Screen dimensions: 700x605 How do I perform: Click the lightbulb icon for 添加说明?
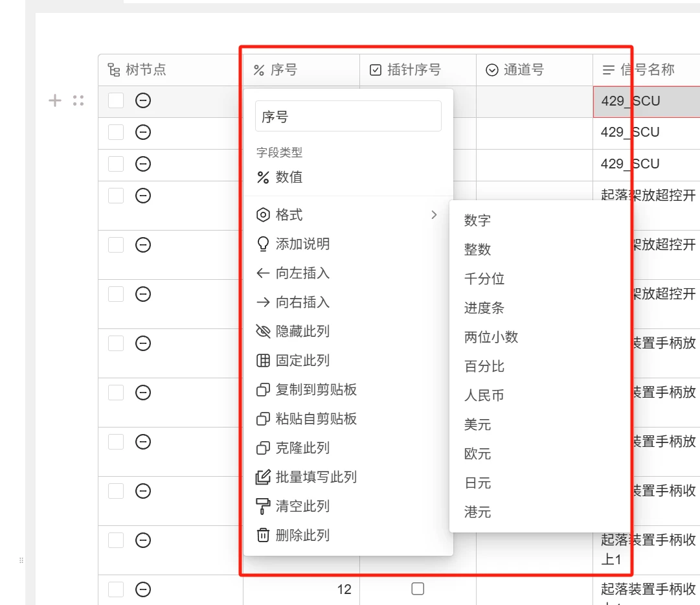(263, 244)
